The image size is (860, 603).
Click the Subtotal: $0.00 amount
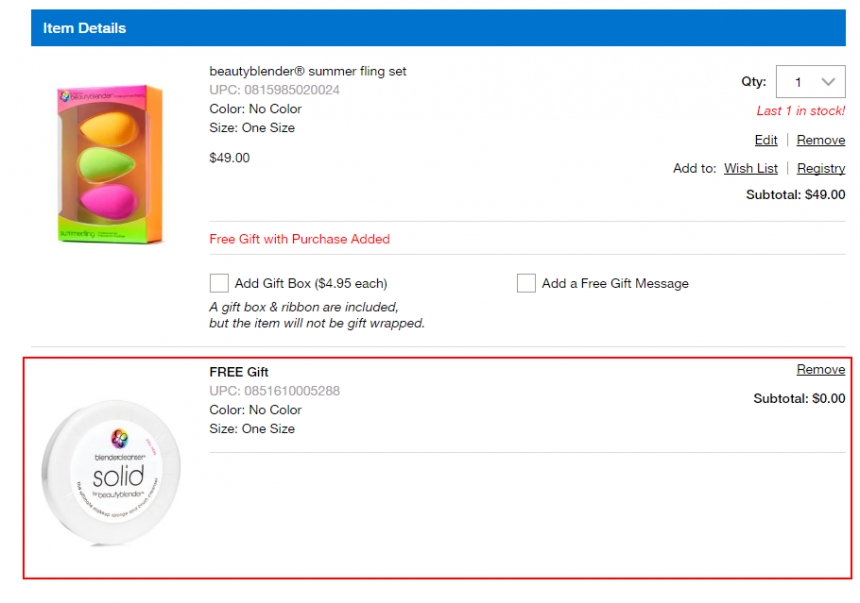click(798, 398)
